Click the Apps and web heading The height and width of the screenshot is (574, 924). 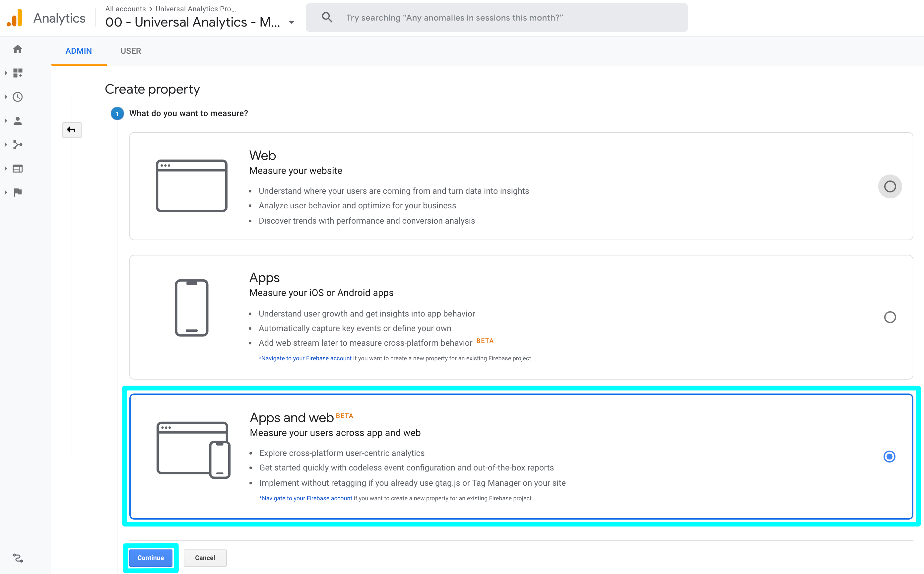pos(292,418)
